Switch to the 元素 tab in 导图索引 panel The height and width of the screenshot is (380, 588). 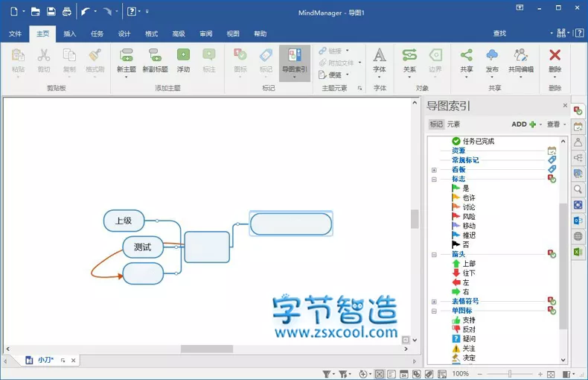coord(453,124)
